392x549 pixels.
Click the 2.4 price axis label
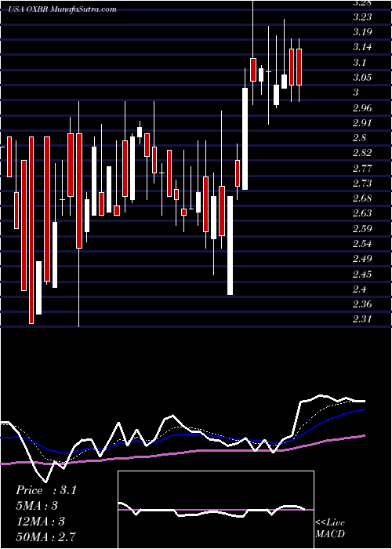click(x=359, y=289)
